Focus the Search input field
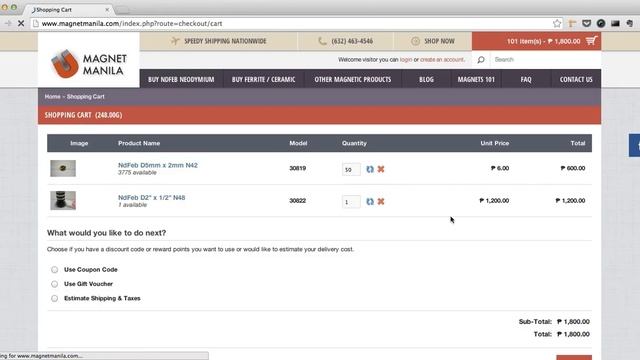This screenshot has height=360, width=640. coord(545,60)
